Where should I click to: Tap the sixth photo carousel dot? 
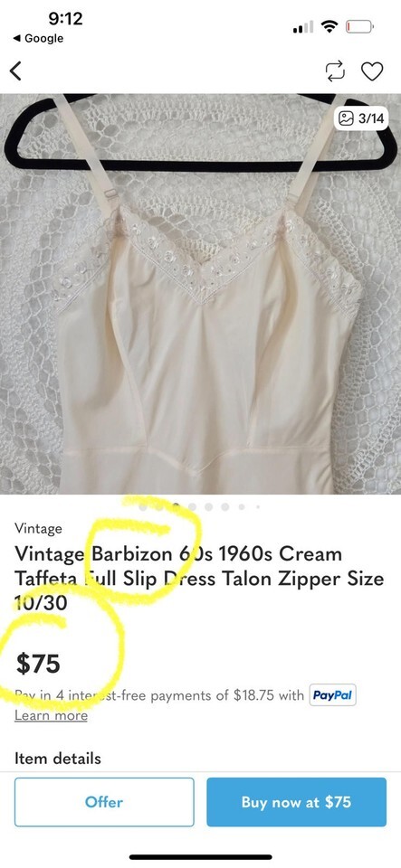[x=224, y=506]
